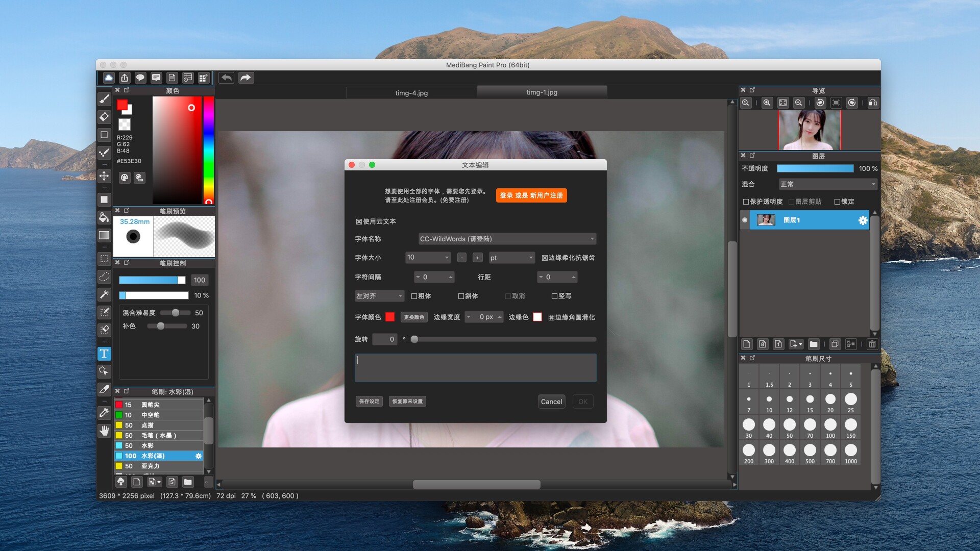Click the Redo arrow in top toolbar

246,78
